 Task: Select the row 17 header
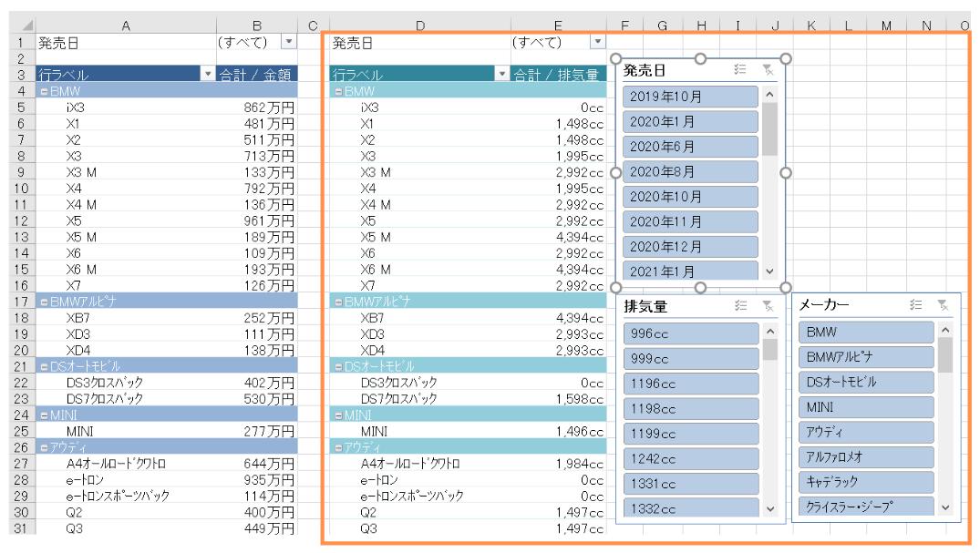22,301
